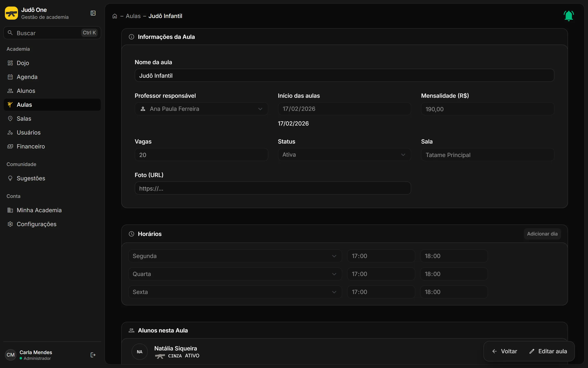Open the Sexta day dropdown
Image resolution: width=588 pixels, height=368 pixels.
coord(235,292)
